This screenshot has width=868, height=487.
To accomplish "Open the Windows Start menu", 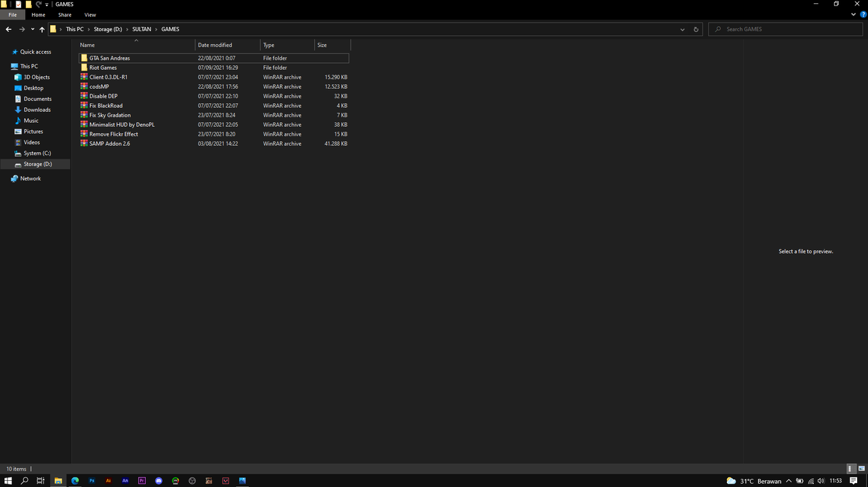I will coord(8,481).
